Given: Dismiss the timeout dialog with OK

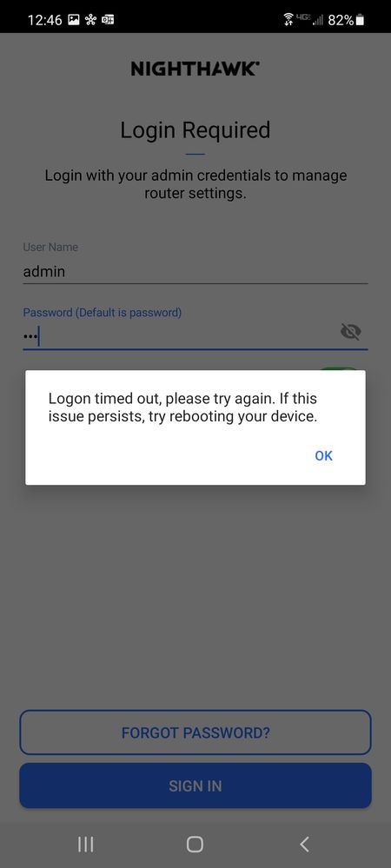Looking at the screenshot, I should click(323, 455).
